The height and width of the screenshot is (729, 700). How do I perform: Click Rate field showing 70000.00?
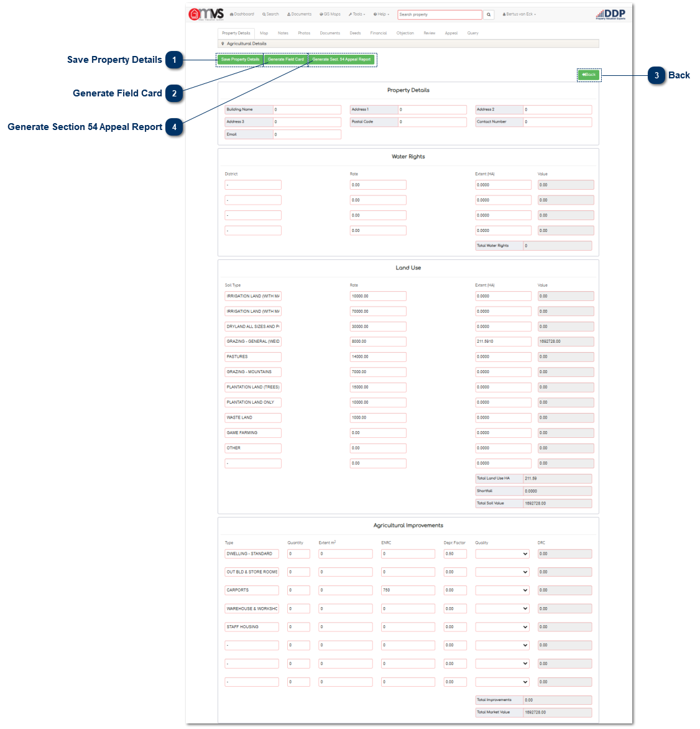coord(378,312)
